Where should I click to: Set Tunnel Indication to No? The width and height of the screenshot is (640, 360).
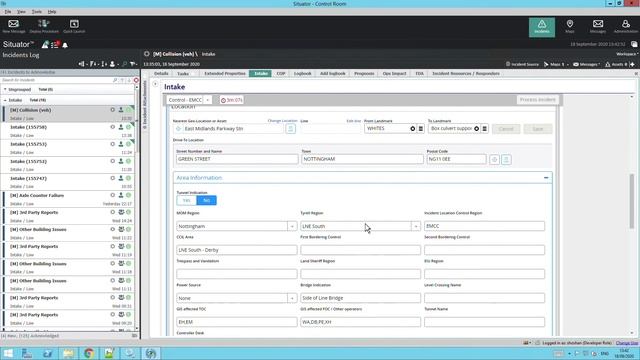[x=207, y=200]
